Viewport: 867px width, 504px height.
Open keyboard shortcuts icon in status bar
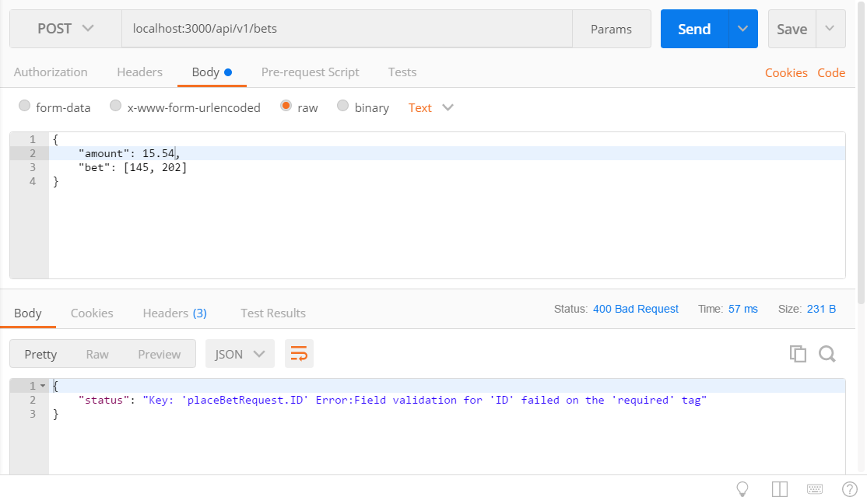coord(815,489)
